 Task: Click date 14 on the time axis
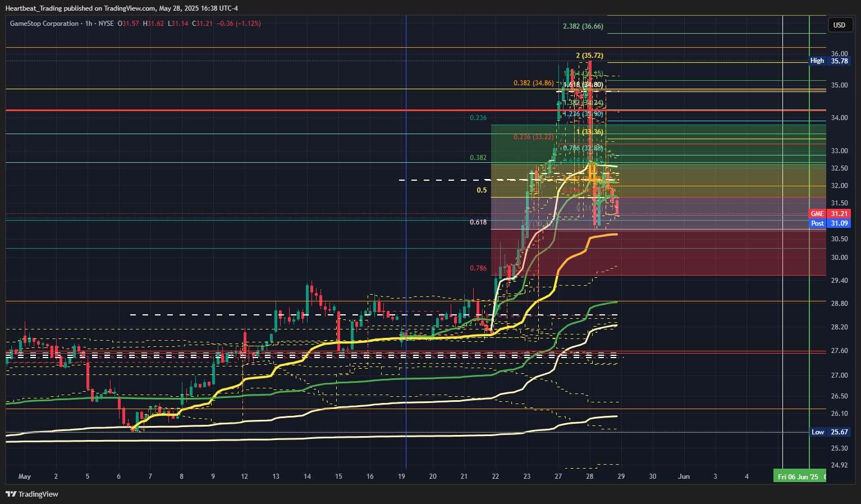click(307, 476)
